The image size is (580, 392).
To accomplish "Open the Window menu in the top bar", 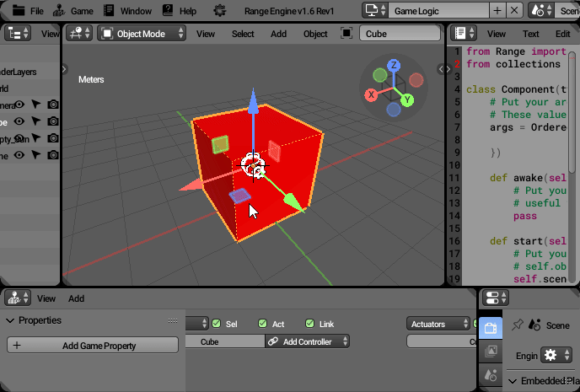I will (135, 11).
